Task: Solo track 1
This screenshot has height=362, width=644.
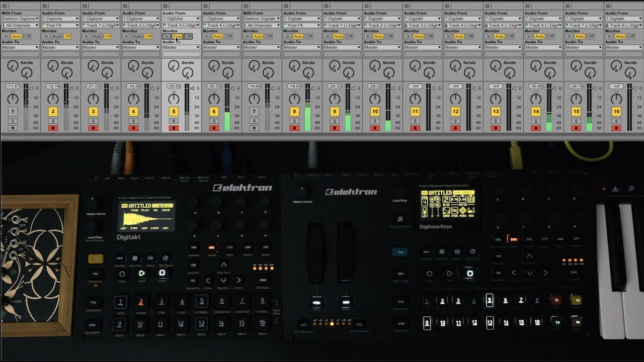Action: click(13, 121)
